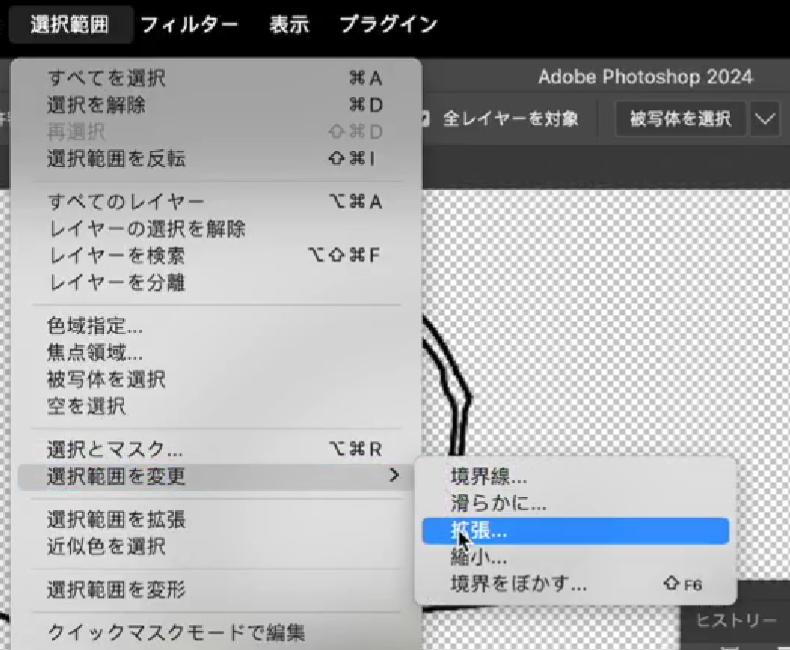The width and height of the screenshot is (790, 650).
Task: Open 焦点領域... dialog
Action: point(217,352)
